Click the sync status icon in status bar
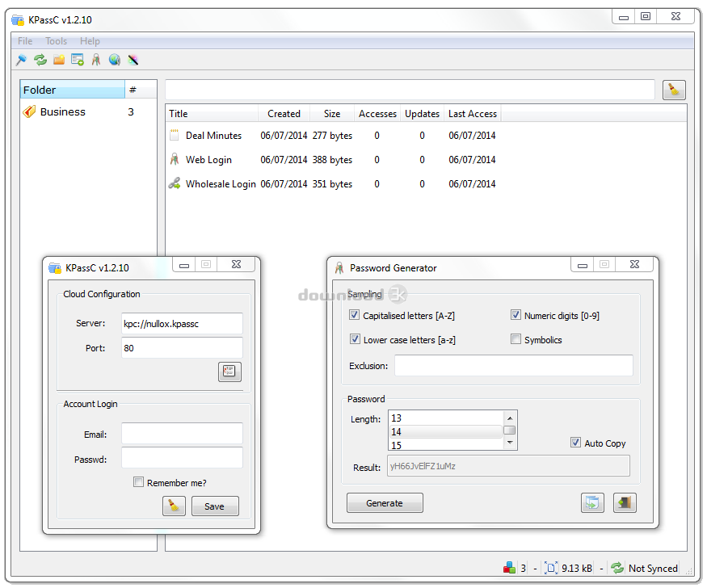This screenshot has height=588, width=707. [x=617, y=568]
